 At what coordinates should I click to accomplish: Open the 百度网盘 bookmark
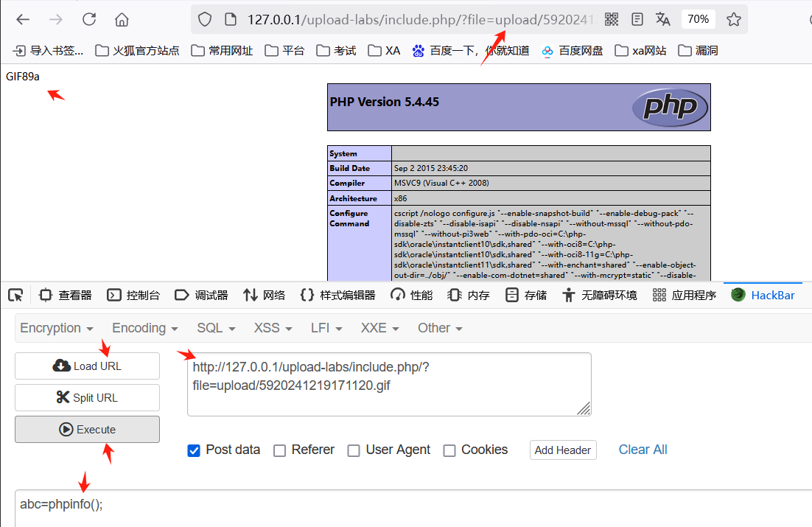[x=573, y=51]
